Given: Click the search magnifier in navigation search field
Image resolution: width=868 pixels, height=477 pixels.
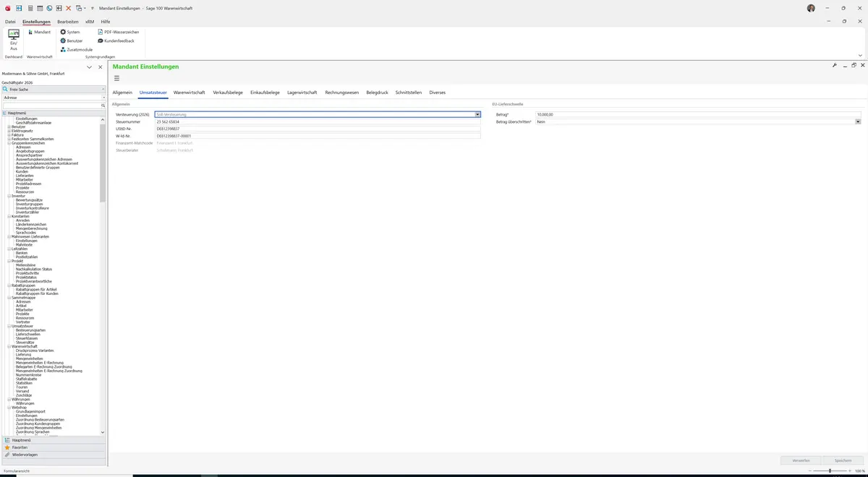Looking at the screenshot, I should point(103,106).
